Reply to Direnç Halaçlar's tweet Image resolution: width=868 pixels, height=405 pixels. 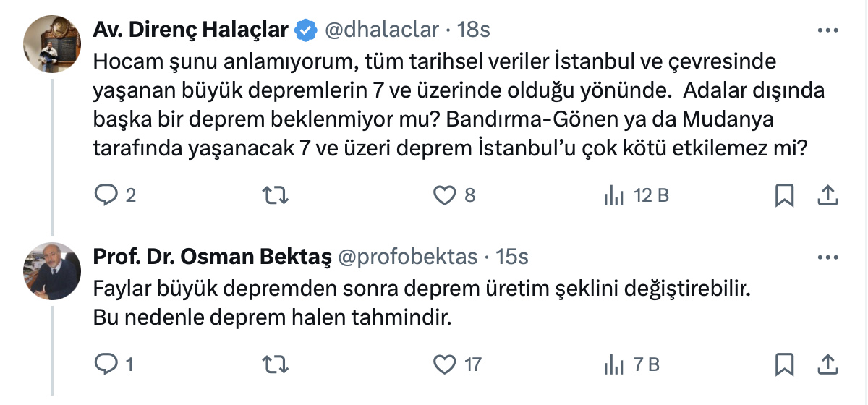click(106, 195)
